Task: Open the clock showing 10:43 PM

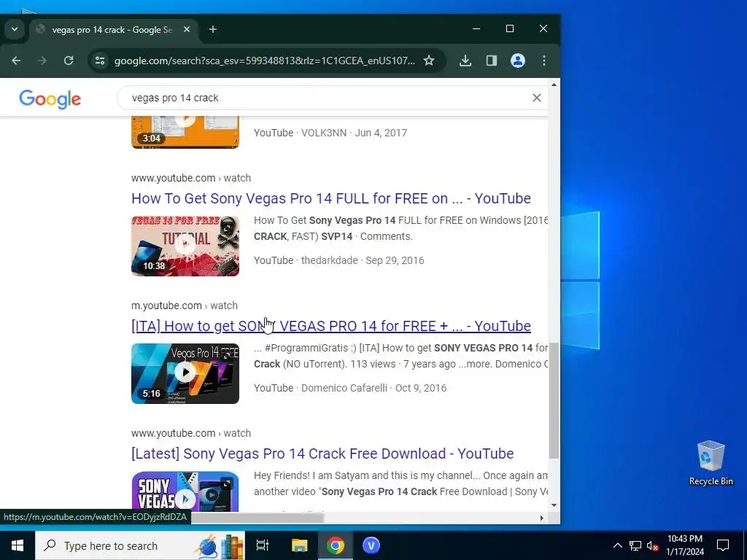Action: click(x=685, y=545)
